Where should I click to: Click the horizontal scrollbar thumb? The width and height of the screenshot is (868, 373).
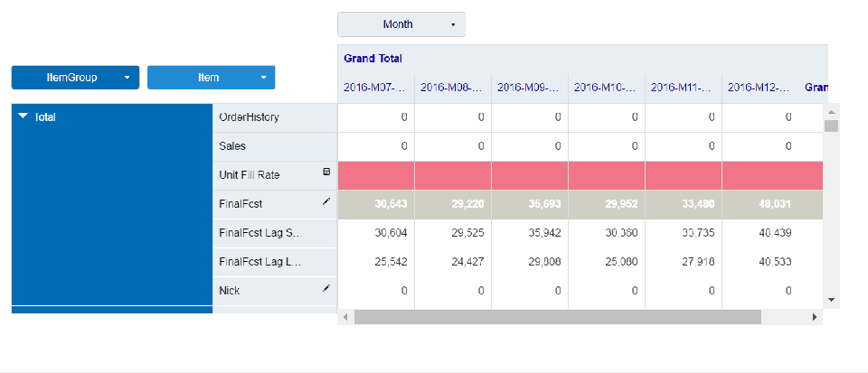[x=558, y=317]
